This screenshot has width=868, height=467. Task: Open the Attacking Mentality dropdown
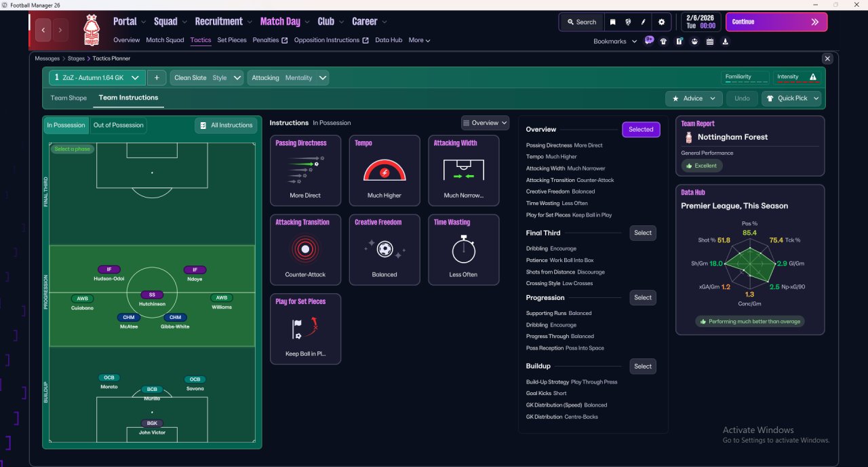point(288,77)
